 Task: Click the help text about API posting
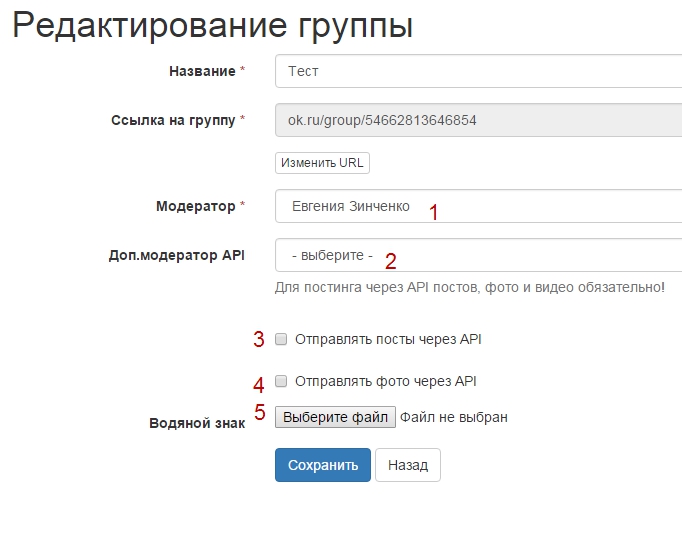pyautogui.click(x=469, y=287)
